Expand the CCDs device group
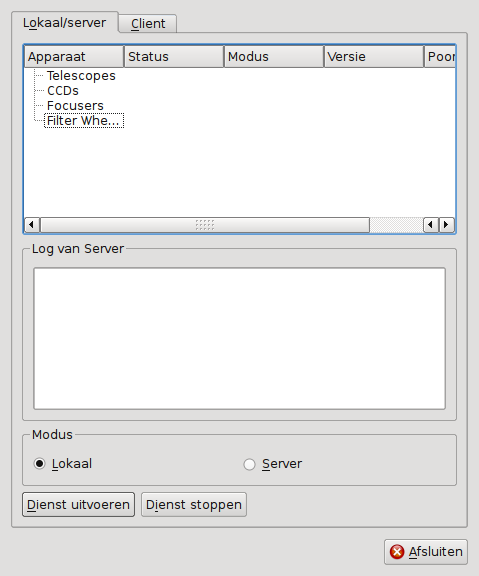479x576 pixels. click(x=63, y=91)
